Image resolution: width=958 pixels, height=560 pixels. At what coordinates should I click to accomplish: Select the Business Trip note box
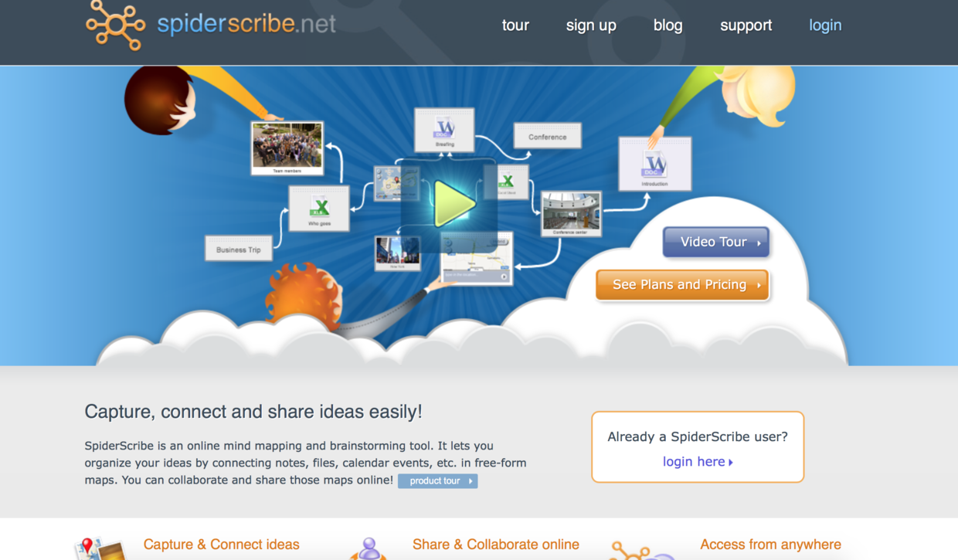[x=238, y=249]
